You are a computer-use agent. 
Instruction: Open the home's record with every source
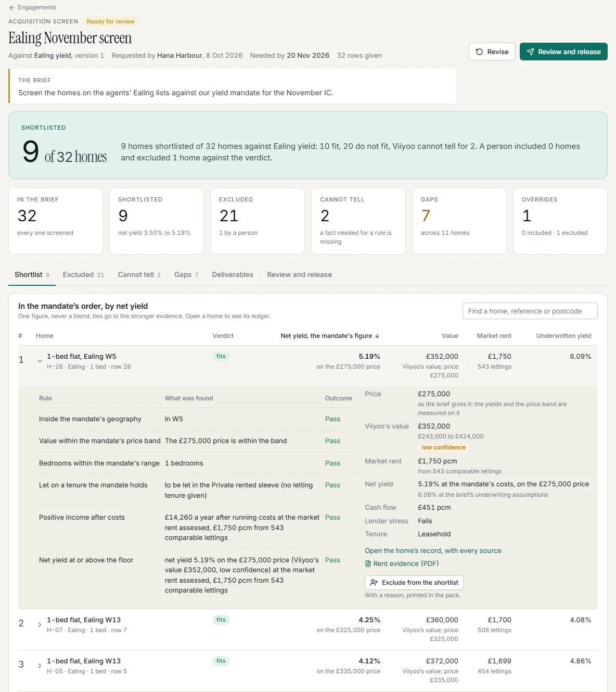(433, 550)
